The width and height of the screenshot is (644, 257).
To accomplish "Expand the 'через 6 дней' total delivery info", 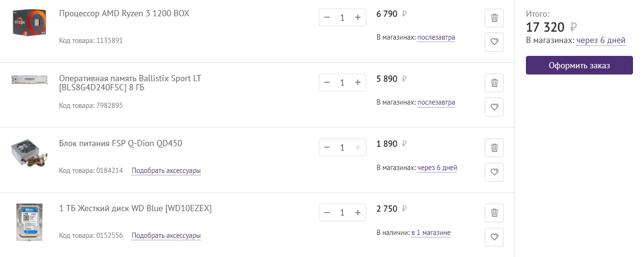I will pyautogui.click(x=600, y=41).
